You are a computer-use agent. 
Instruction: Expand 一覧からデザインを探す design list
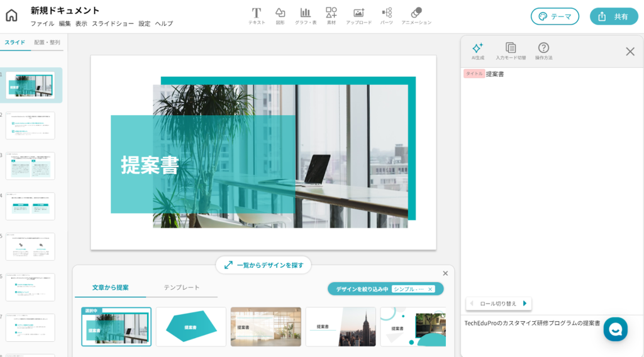[264, 265]
